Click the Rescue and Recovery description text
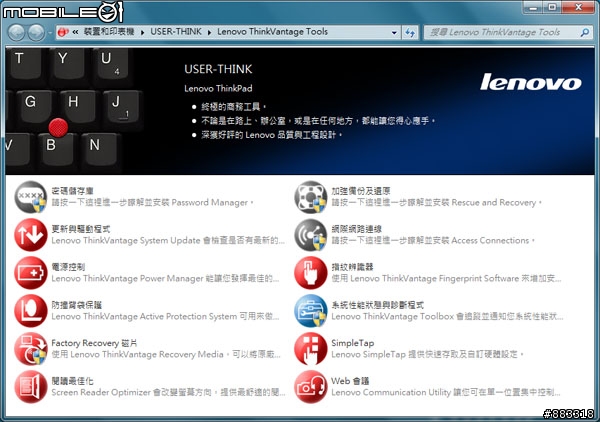 coord(437,202)
